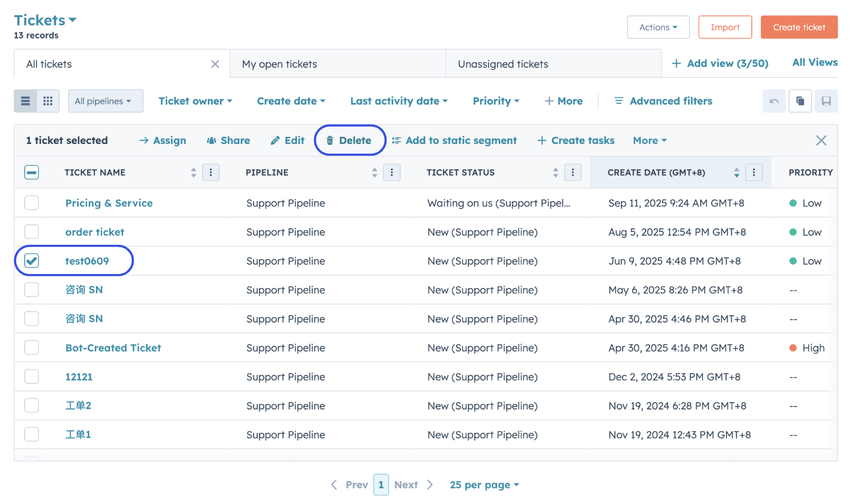Check the order ticket row checkbox

pos(31,232)
